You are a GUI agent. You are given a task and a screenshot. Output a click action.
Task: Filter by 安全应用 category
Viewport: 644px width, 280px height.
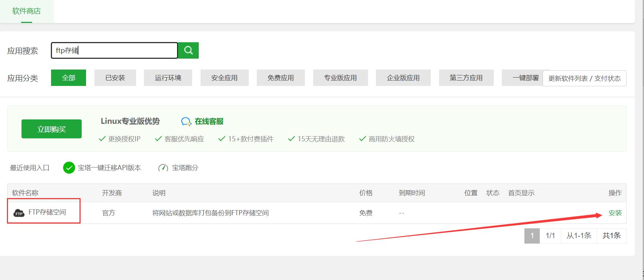[225, 78]
